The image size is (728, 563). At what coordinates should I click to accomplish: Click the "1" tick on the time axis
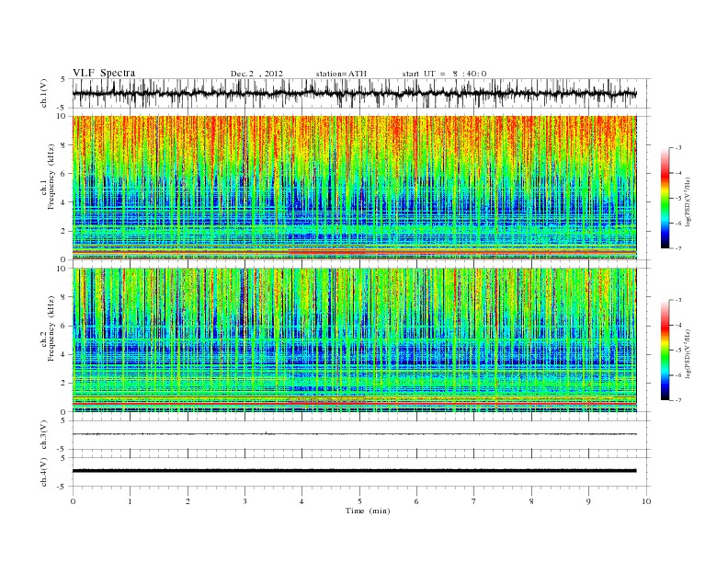[130, 501]
